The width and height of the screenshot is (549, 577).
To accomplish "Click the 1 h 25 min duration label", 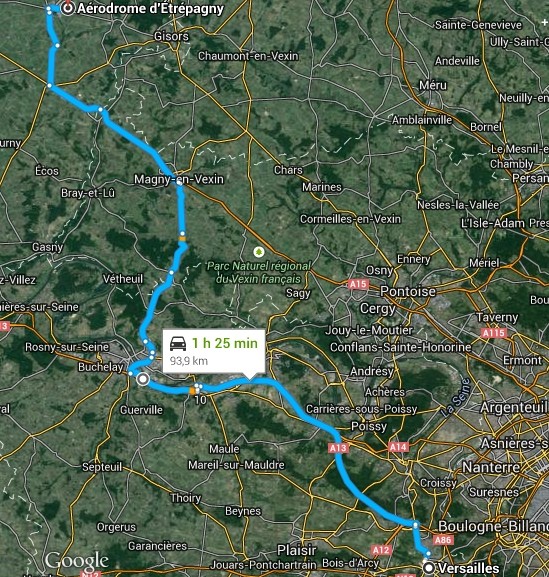I will point(225,343).
